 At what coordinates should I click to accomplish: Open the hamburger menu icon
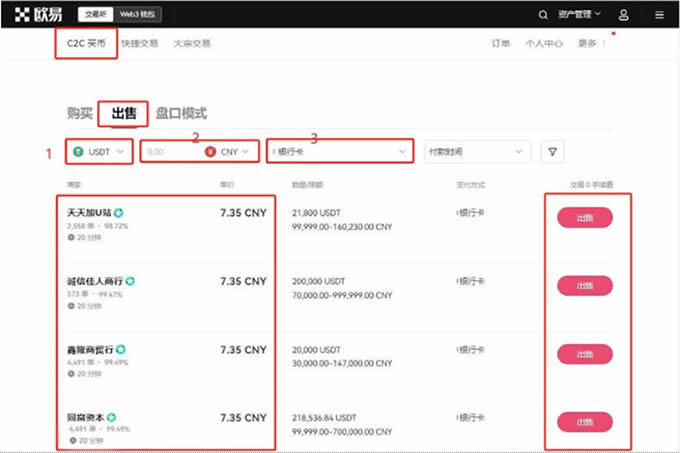[659, 15]
